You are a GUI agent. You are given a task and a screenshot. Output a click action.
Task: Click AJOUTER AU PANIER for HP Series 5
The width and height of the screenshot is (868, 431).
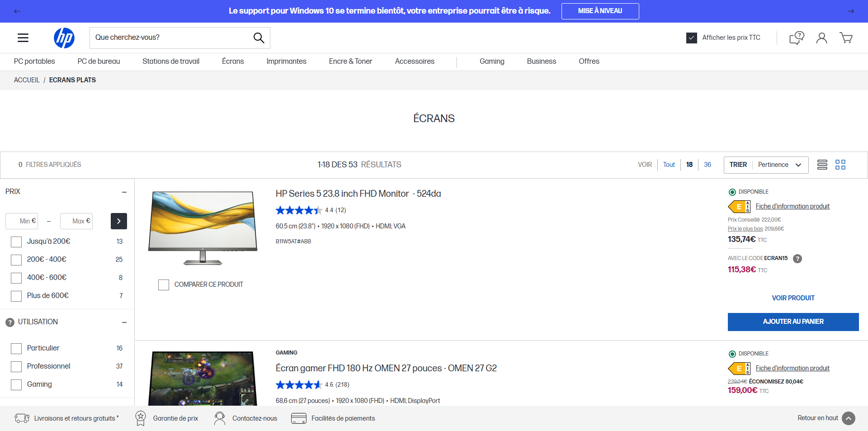(793, 322)
